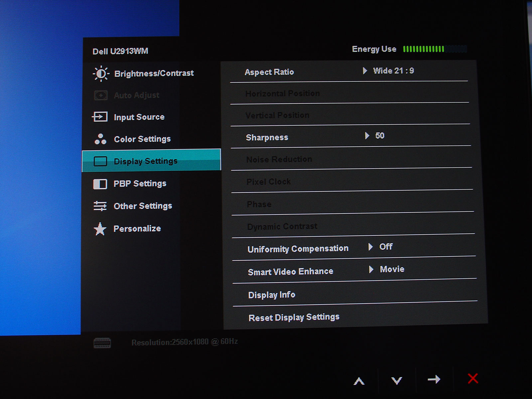Click the Input Source arrow icon
Viewport: 532px width, 399px height.
click(100, 117)
